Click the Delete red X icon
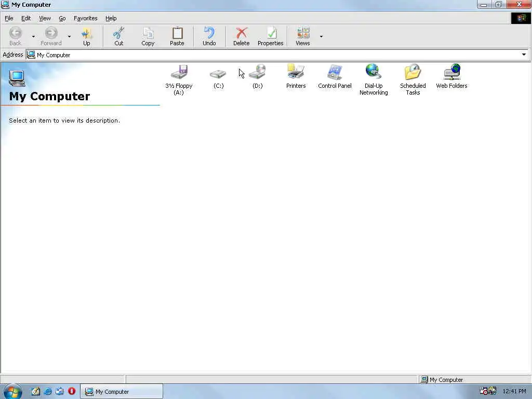The height and width of the screenshot is (399, 532). tap(241, 36)
